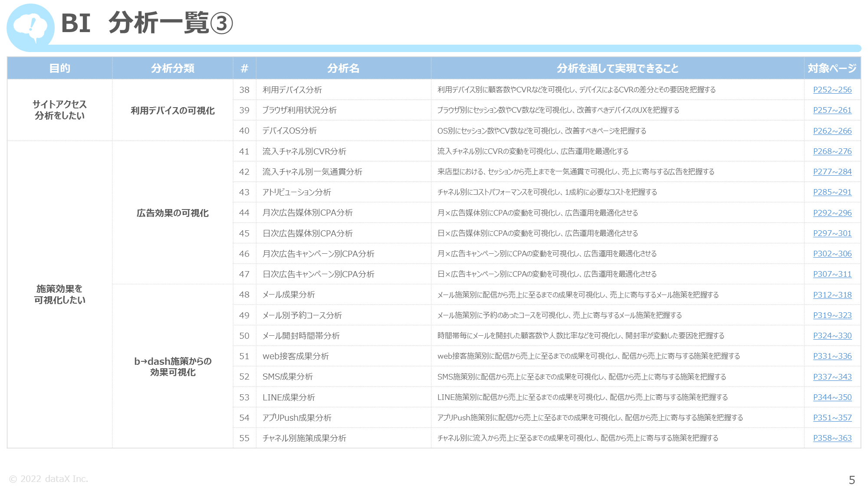Open page link P358~363
This screenshot has width=868, height=488.
832,438
